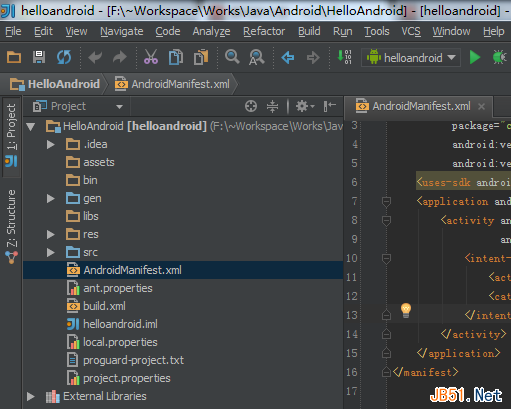Click the Collapse All icon in Project panel

point(272,106)
